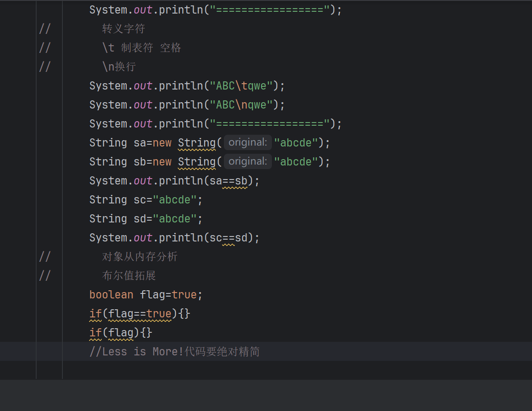Click the 转义字符 comment text
Image resolution: width=532 pixels, height=411 pixels.
(123, 28)
